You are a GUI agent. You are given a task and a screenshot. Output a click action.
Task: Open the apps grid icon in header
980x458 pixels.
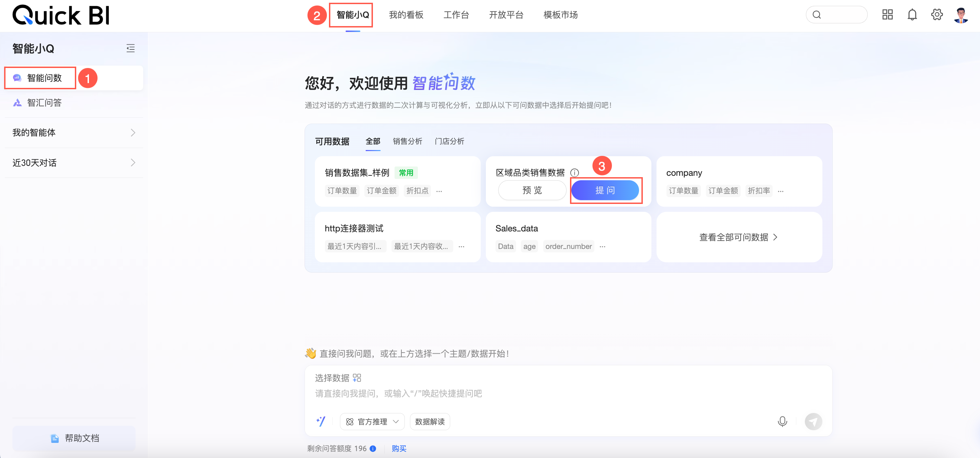[888, 15]
